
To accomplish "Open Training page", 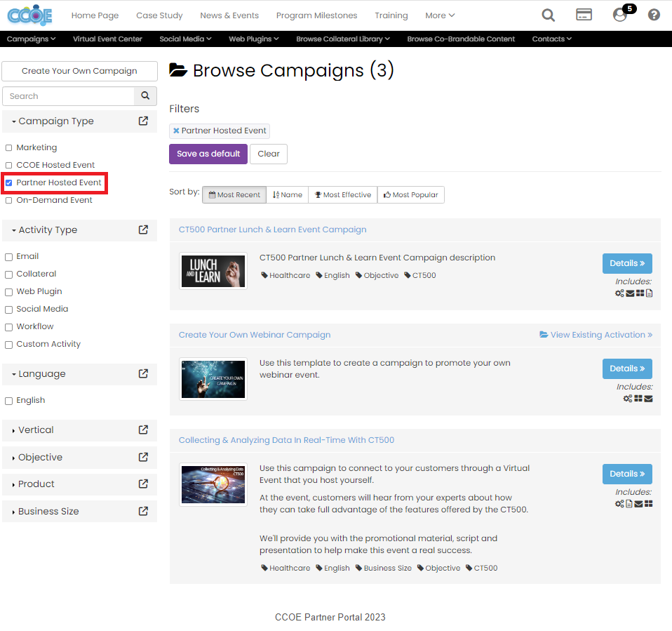I will click(x=391, y=15).
